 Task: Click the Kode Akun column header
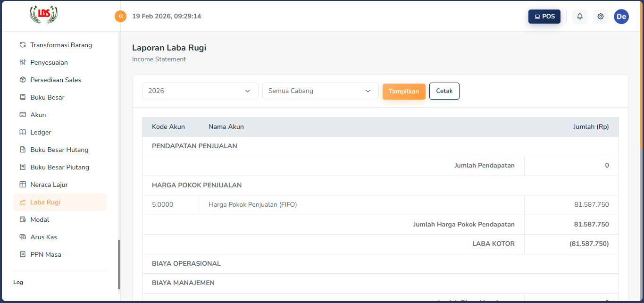coord(168,127)
